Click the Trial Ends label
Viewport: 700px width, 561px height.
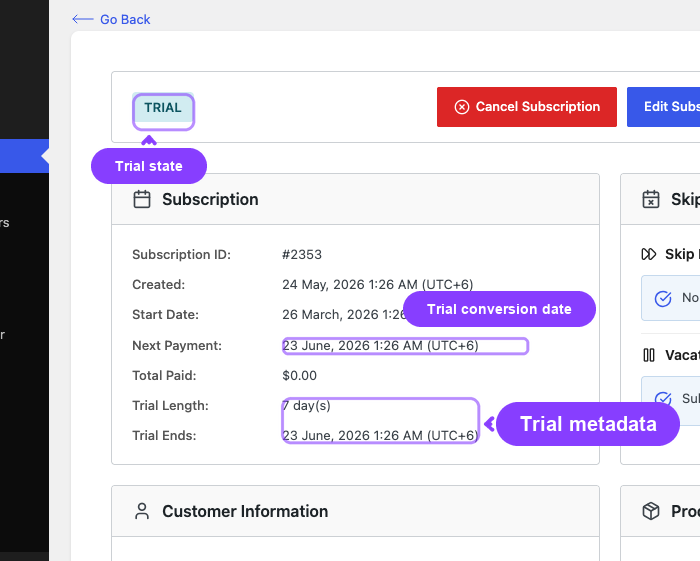tap(164, 436)
